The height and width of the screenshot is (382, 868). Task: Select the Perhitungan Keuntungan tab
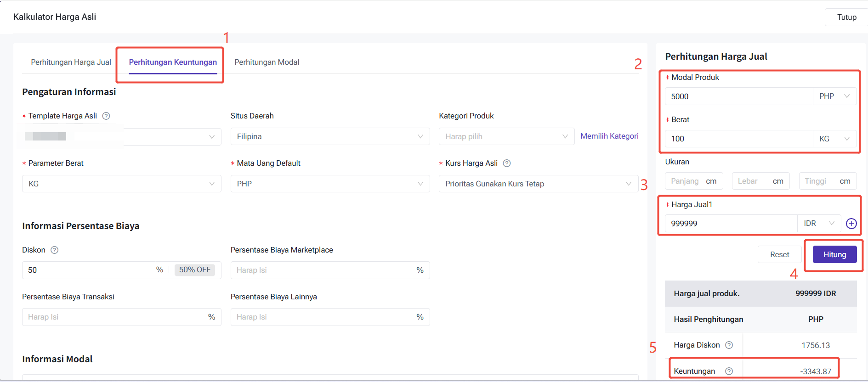coord(173,62)
